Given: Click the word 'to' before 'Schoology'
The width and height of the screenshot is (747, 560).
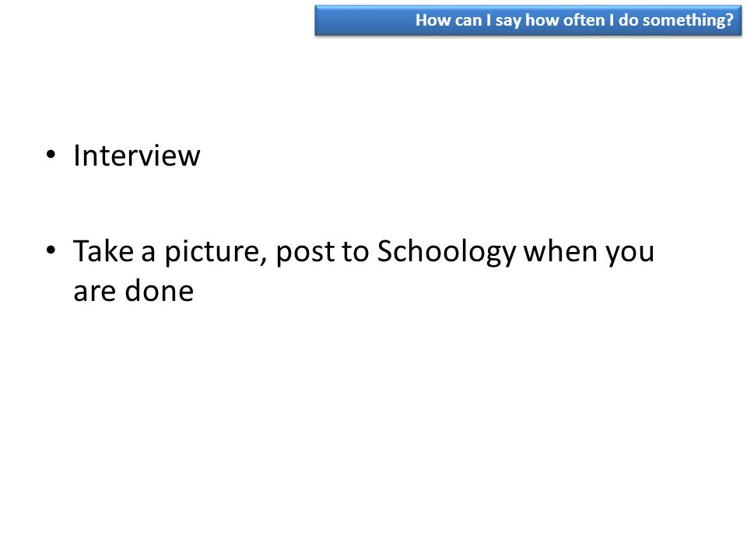Looking at the screenshot, I should tap(356, 251).
